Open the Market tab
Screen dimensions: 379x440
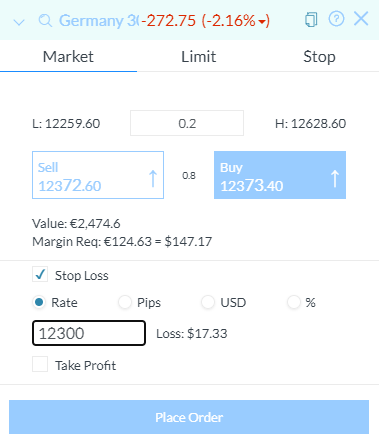point(68,56)
